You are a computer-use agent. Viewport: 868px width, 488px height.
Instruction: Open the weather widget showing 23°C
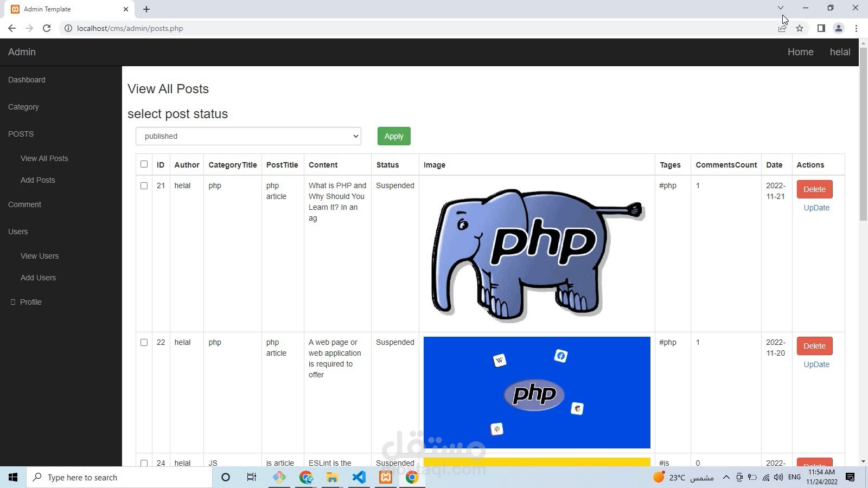point(683,477)
